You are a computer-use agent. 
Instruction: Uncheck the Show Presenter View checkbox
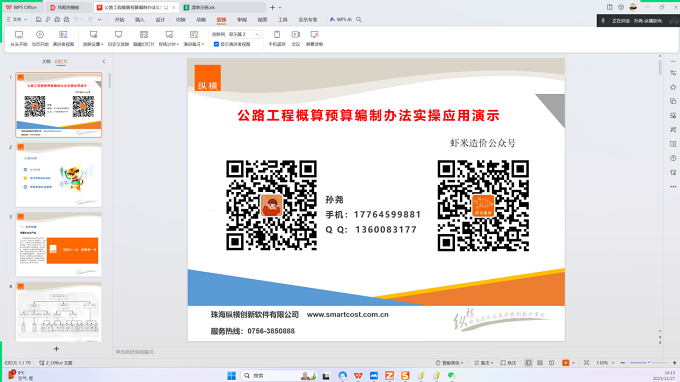[216, 44]
